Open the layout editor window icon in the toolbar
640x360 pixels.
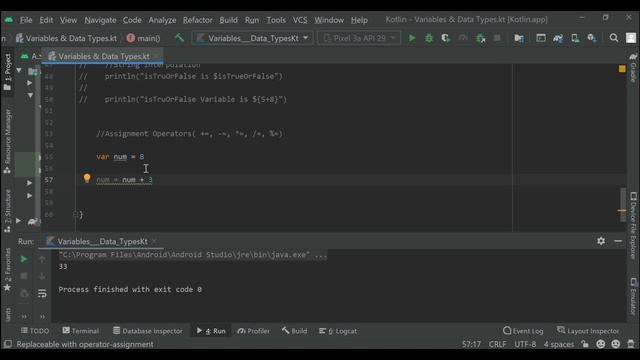[541, 38]
